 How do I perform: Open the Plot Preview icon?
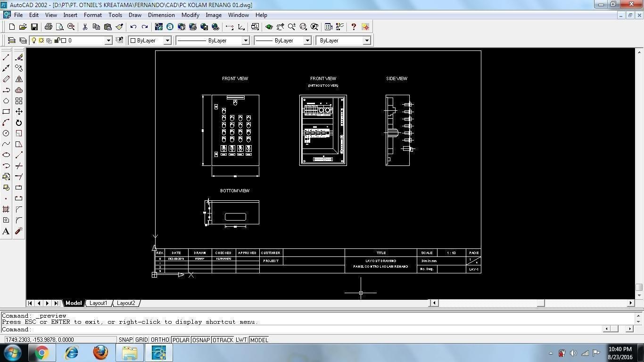tap(59, 27)
